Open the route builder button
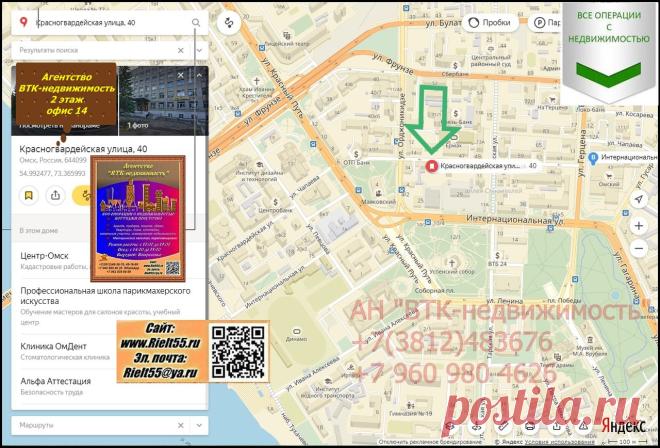Screen dimensions: 660x448 click(229, 22)
